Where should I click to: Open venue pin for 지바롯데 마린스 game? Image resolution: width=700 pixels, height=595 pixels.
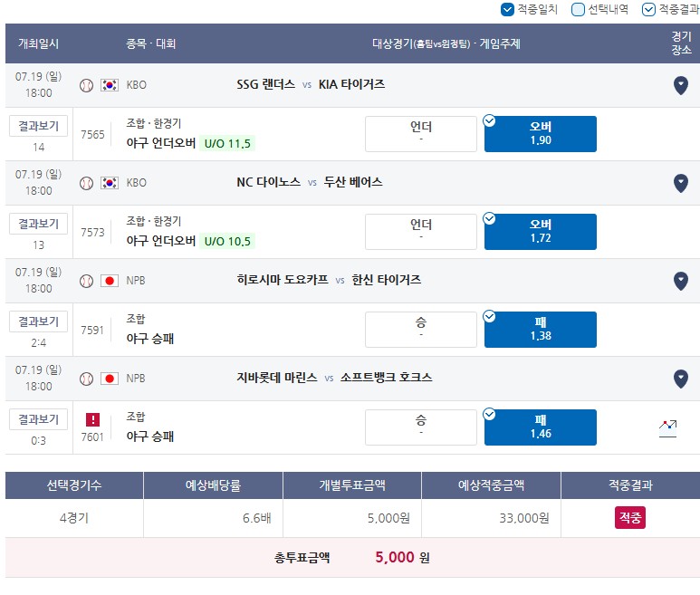click(x=680, y=379)
